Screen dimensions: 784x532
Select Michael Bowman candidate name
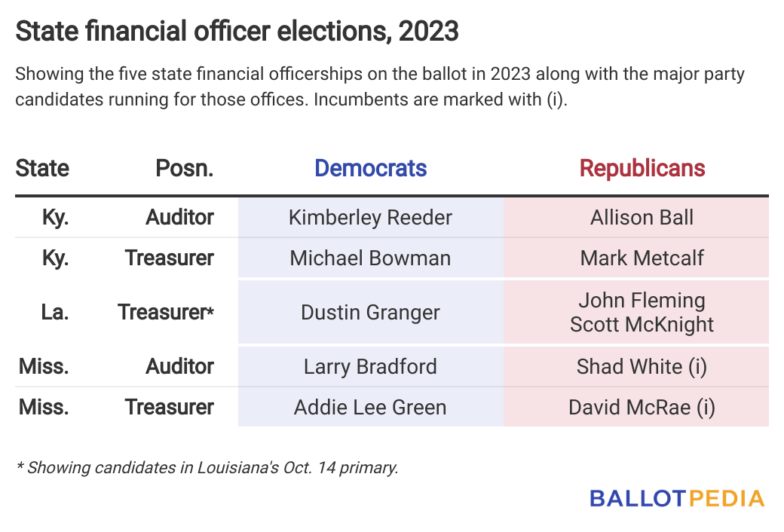click(370, 258)
